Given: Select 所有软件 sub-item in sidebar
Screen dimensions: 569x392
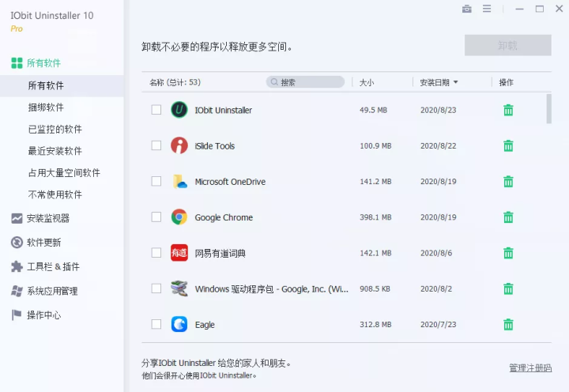Looking at the screenshot, I should coord(62,85).
